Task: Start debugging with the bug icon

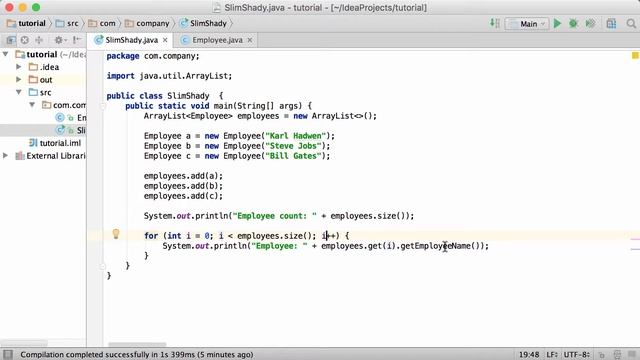Action: [x=573, y=24]
